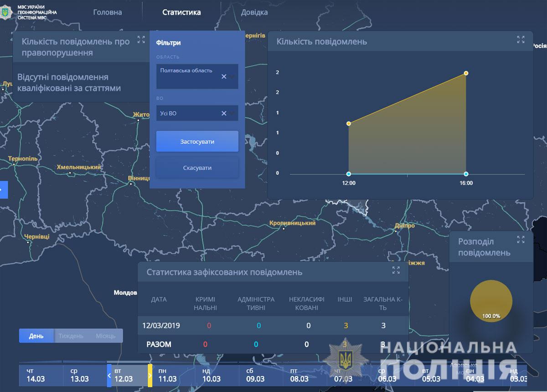
Task: Click the blue side panel arrow at left edge
Action: 4,189
